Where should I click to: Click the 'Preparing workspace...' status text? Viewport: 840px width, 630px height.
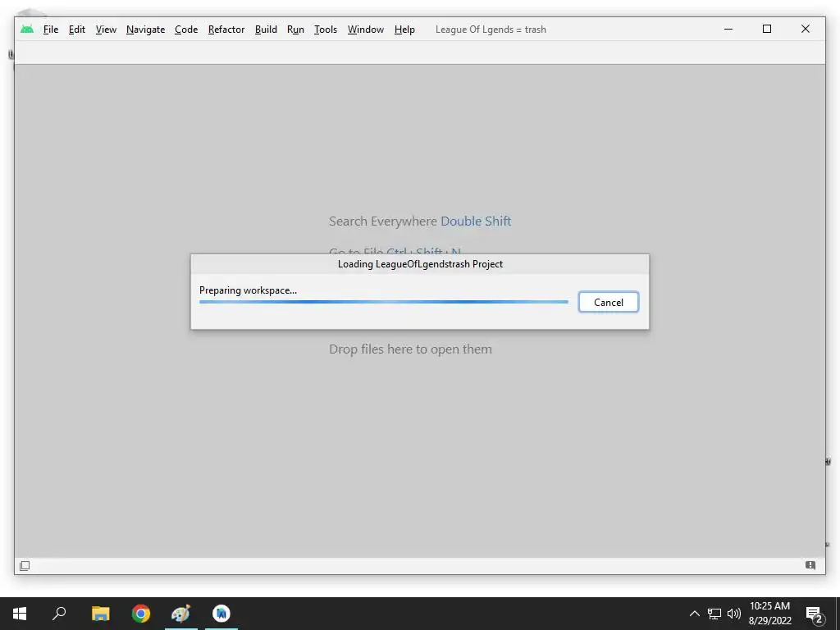click(x=248, y=290)
